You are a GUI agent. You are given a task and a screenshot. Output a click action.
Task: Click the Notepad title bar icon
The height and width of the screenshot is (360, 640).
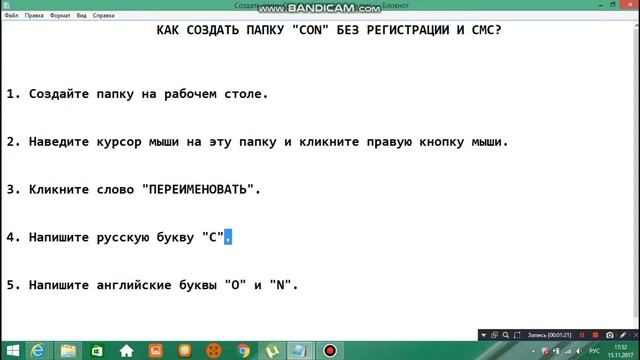(x=6, y=5)
